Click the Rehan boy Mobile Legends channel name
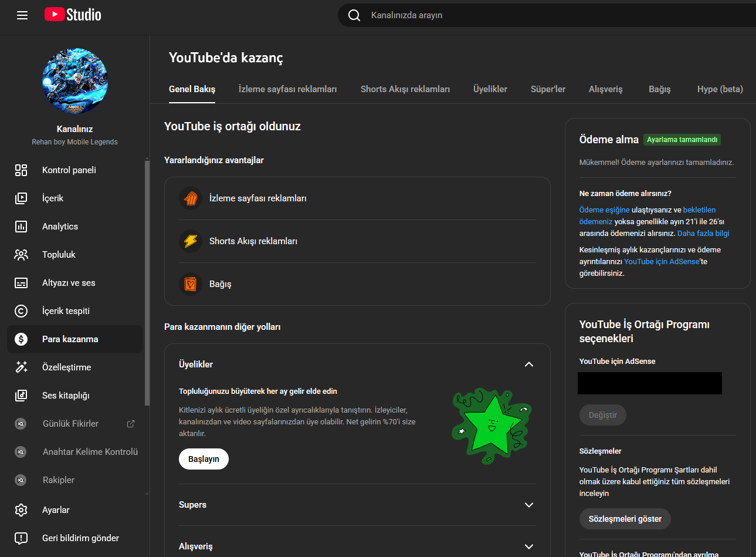This screenshot has width=756, height=557. pos(75,142)
